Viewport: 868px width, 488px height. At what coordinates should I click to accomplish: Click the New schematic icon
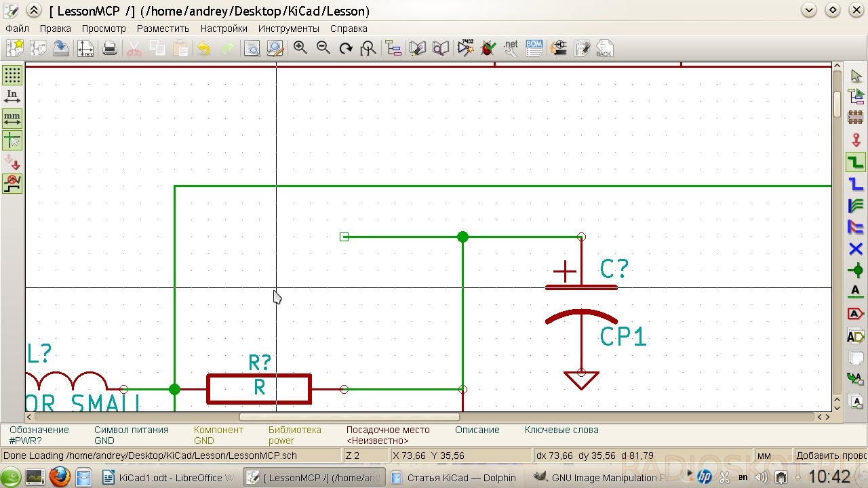click(x=15, y=48)
